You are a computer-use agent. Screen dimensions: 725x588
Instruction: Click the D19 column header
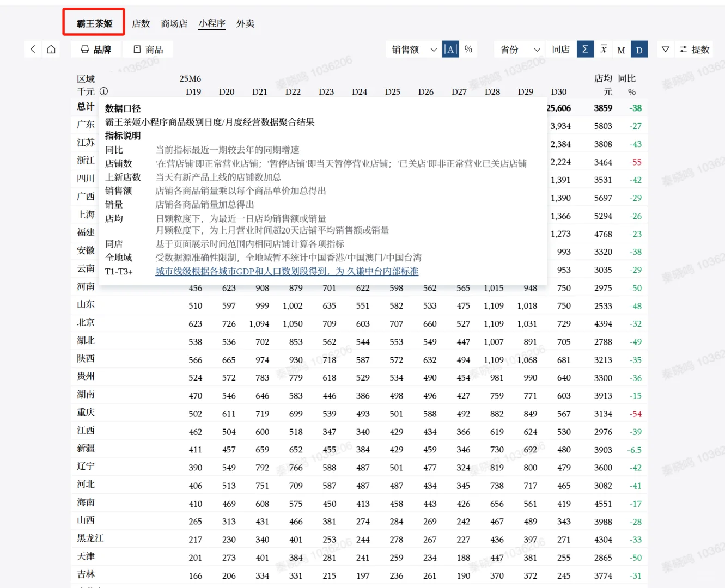coord(193,92)
